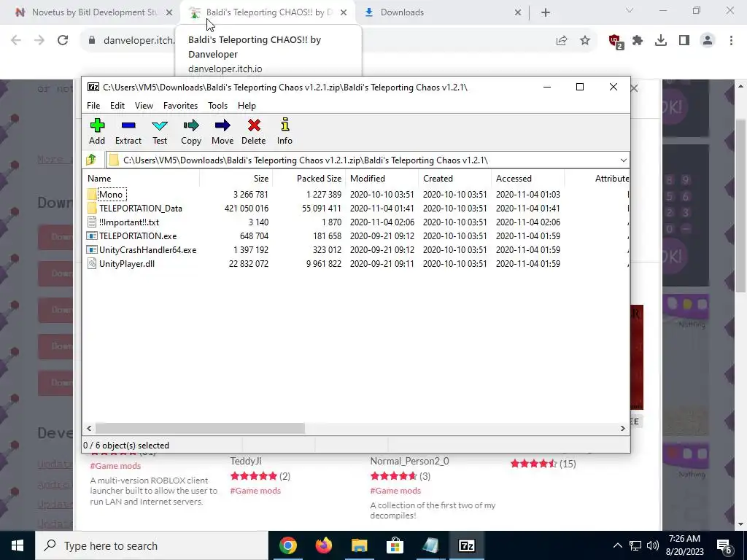This screenshot has width=747, height=560.
Task: Open Firefox from the taskbar
Action: pos(324,545)
